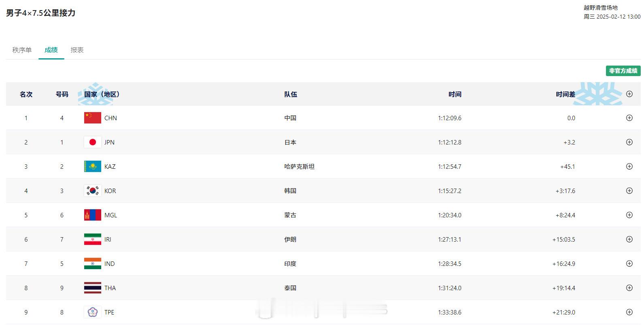Click team name 泰国
This screenshot has width=644, height=325.
pos(290,288)
